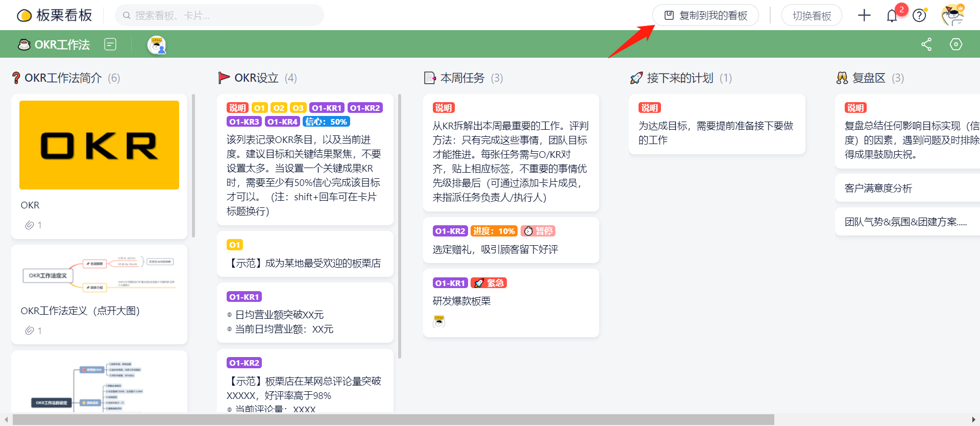Click the search boards and cards field
Image resolution: width=980 pixels, height=426 pixels.
point(219,15)
